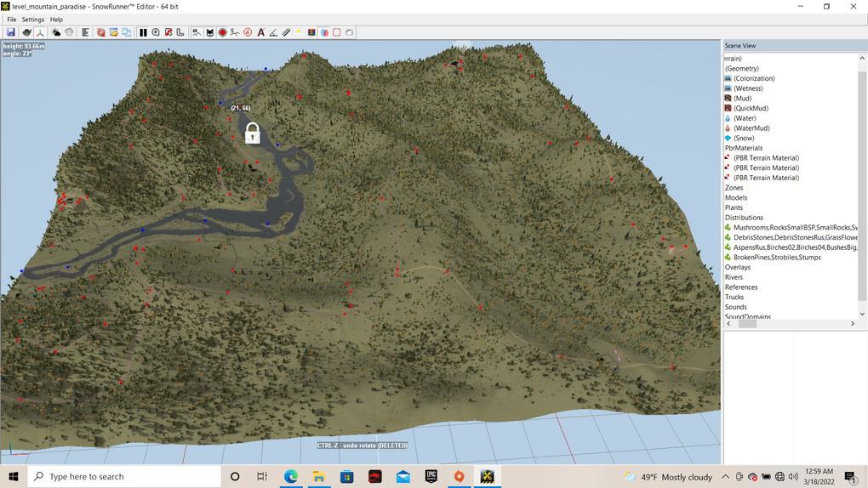
Task: Open the File menu
Action: [12, 20]
